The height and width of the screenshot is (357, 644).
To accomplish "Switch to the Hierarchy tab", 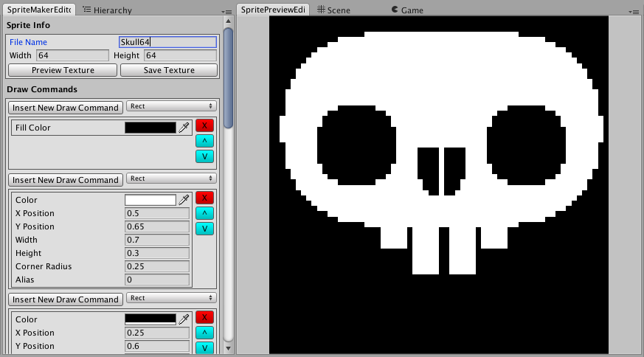I will point(108,10).
